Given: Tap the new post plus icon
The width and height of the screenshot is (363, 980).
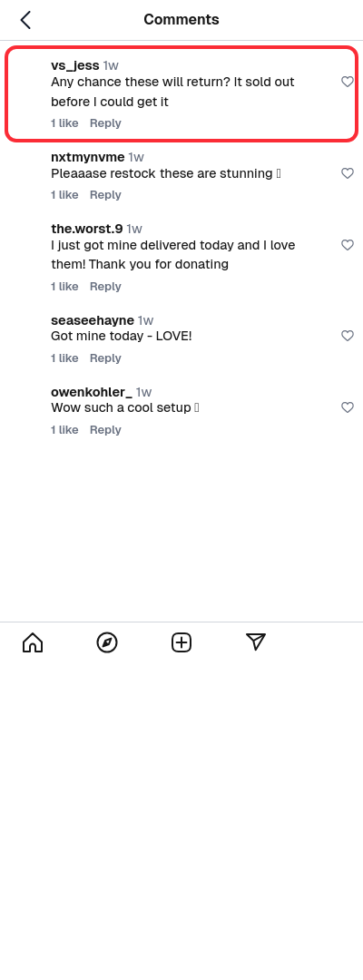Looking at the screenshot, I should click(x=181, y=642).
